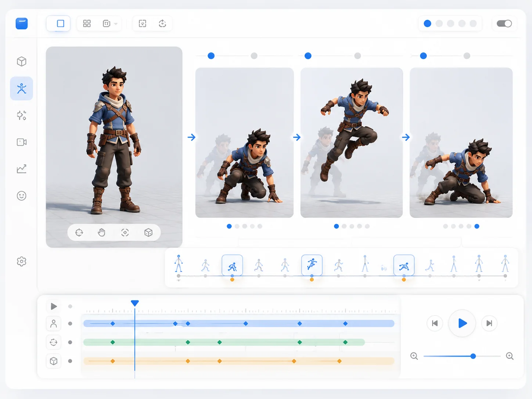Viewport: 532px width, 399px height.
Task: Skip to next frame button
Action: click(x=489, y=323)
